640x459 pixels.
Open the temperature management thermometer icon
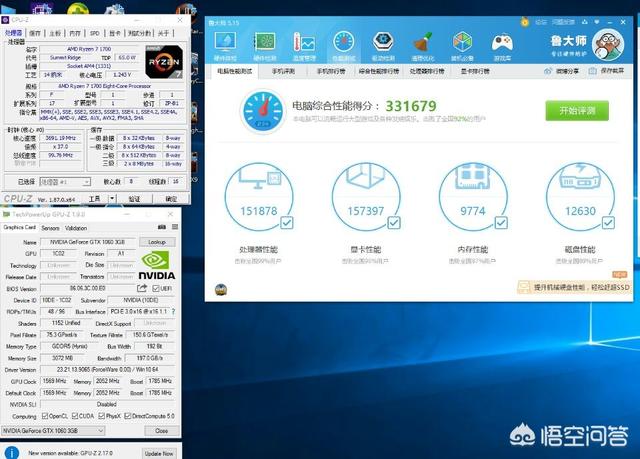tap(304, 43)
